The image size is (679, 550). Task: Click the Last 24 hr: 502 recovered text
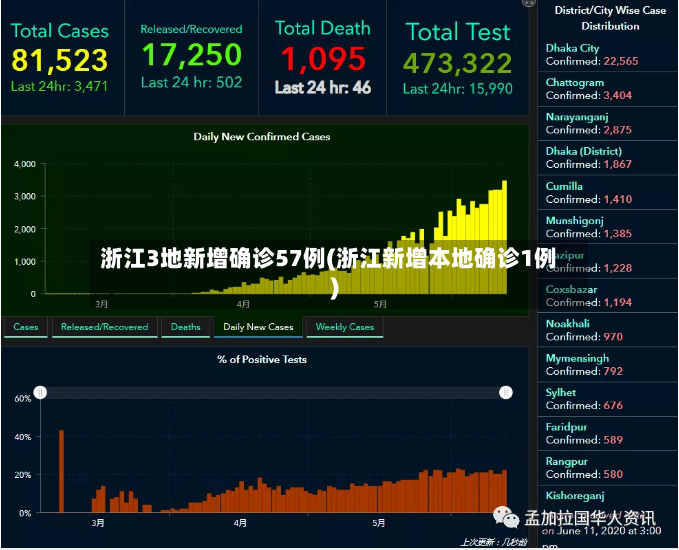(191, 82)
